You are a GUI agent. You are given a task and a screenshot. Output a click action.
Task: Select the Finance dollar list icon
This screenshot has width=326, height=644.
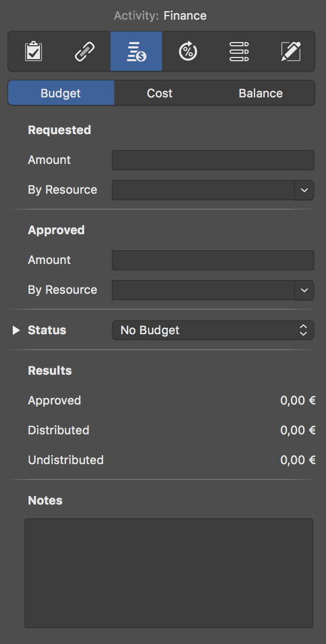pos(136,52)
